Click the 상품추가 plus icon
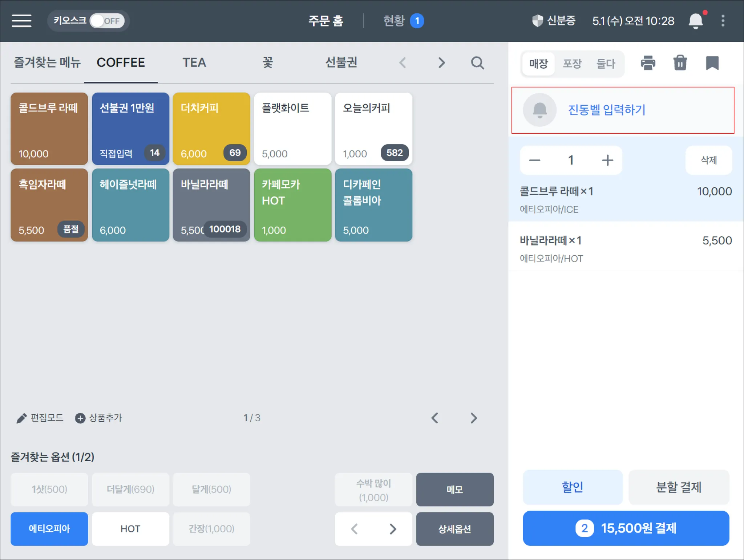Image resolution: width=744 pixels, height=560 pixels. [x=80, y=418]
